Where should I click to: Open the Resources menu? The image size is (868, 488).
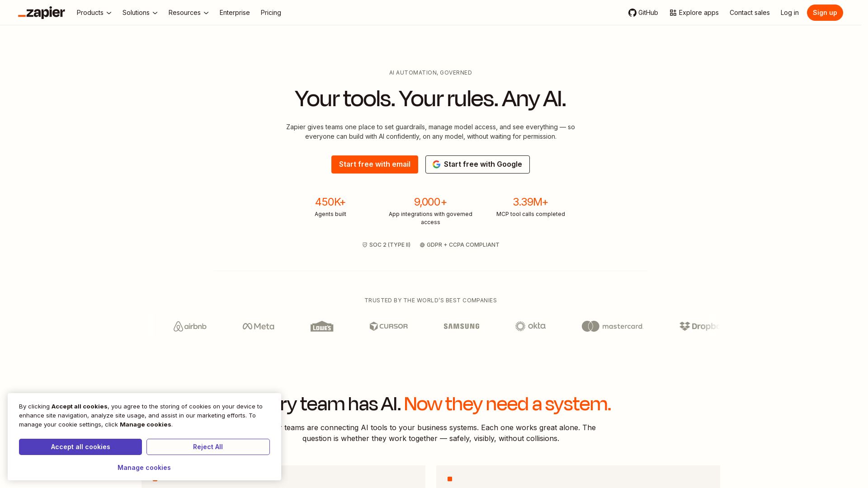tap(189, 13)
